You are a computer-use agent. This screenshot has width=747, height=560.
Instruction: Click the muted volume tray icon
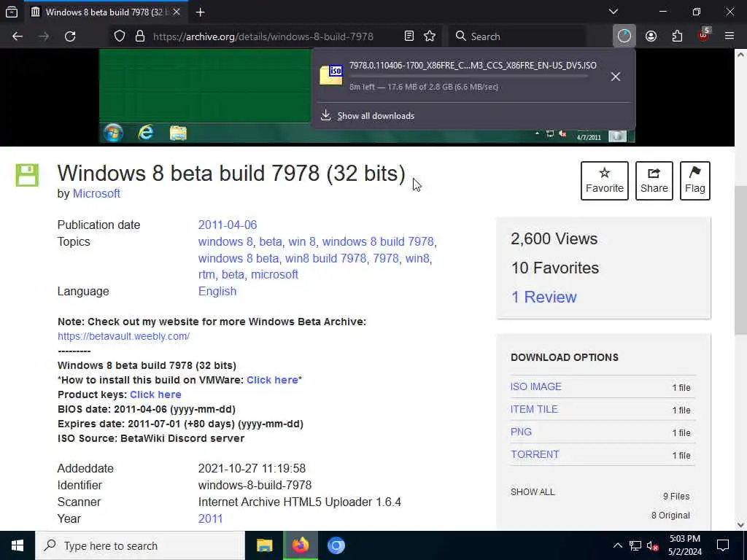click(652, 545)
